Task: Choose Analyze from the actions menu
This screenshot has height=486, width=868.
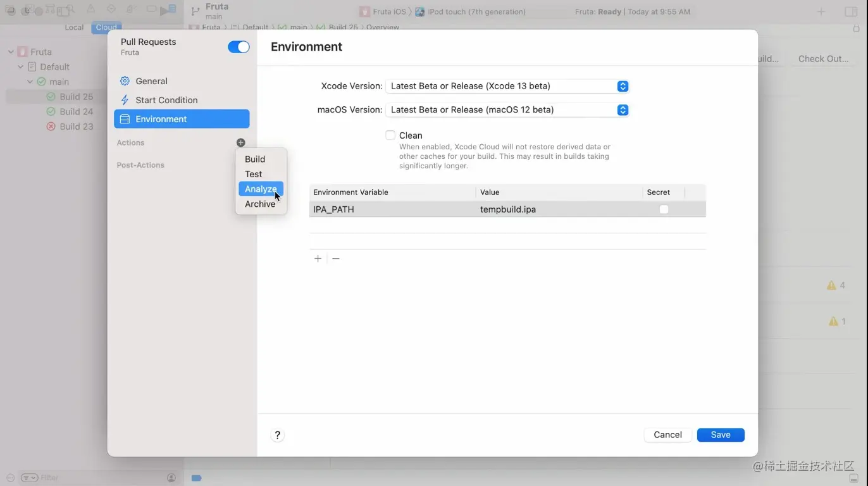Action: tap(261, 189)
